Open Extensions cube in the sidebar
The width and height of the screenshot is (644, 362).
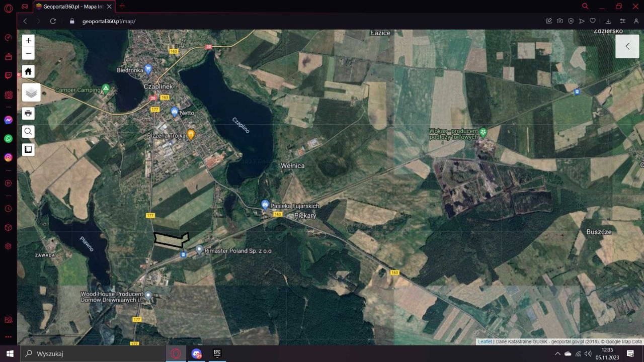[8, 228]
